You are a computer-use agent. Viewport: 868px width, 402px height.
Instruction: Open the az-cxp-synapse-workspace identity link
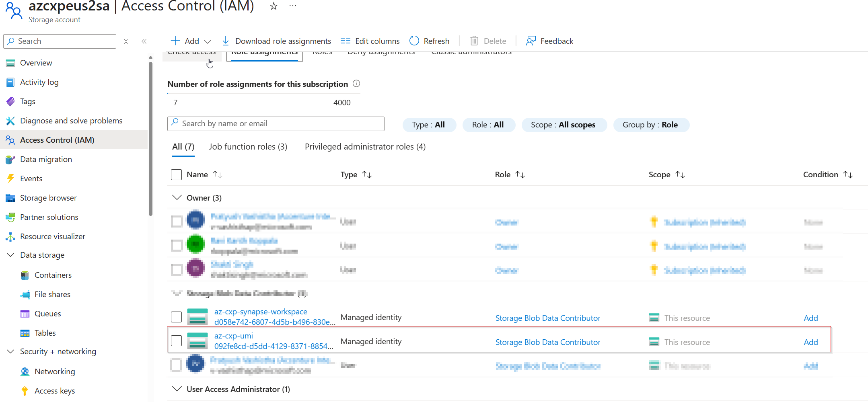[261, 312]
